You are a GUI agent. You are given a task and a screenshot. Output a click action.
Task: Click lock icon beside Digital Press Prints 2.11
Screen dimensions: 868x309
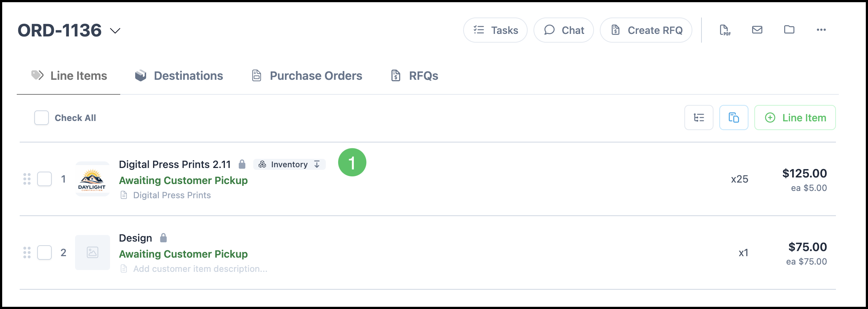(242, 164)
